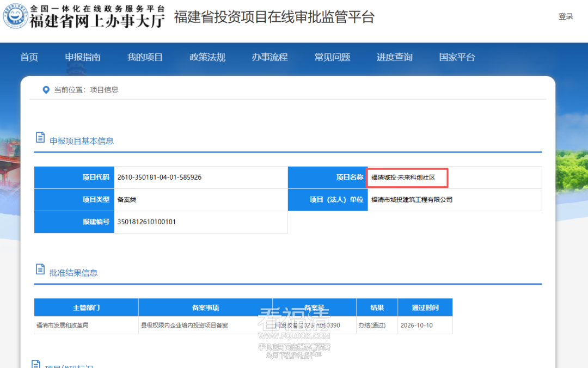Click the 备案事项 column header
The image size is (588, 368).
click(x=205, y=308)
